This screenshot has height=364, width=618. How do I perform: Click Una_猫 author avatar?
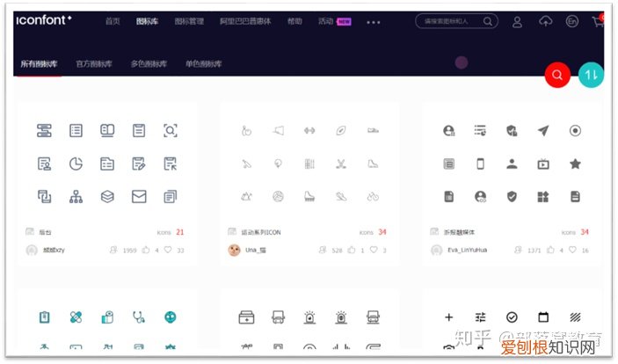pos(234,250)
